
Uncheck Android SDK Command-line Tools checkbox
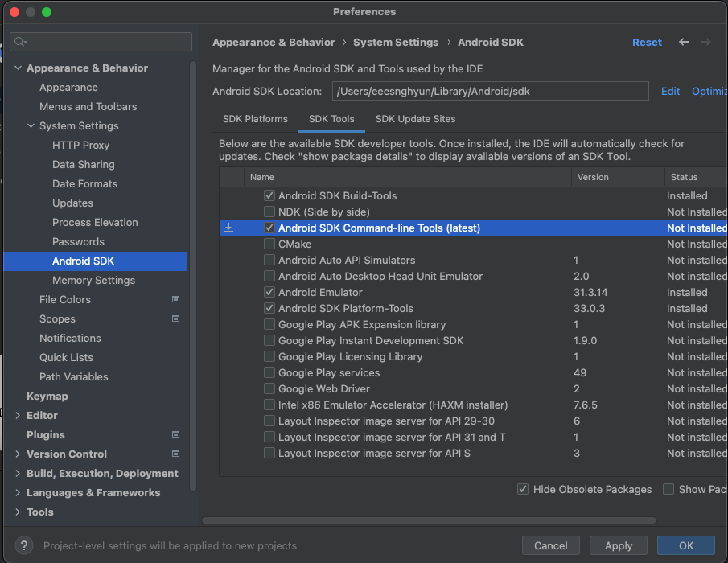269,228
